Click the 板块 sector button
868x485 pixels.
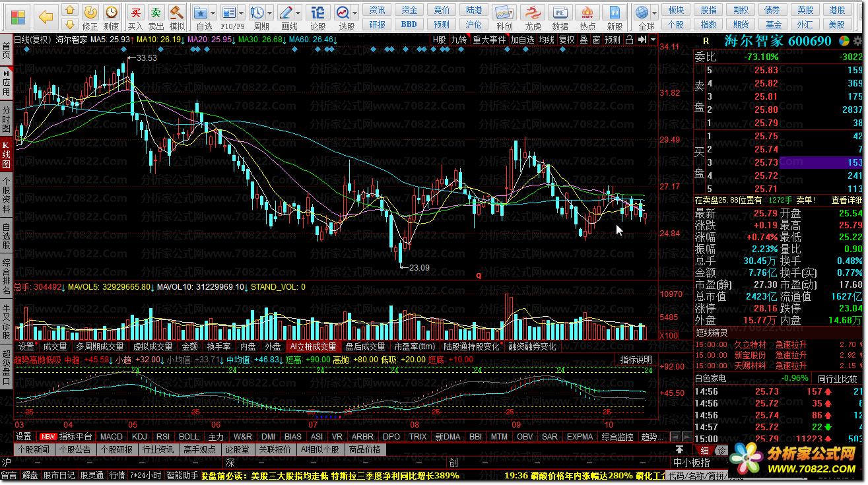pyautogui.click(x=676, y=10)
